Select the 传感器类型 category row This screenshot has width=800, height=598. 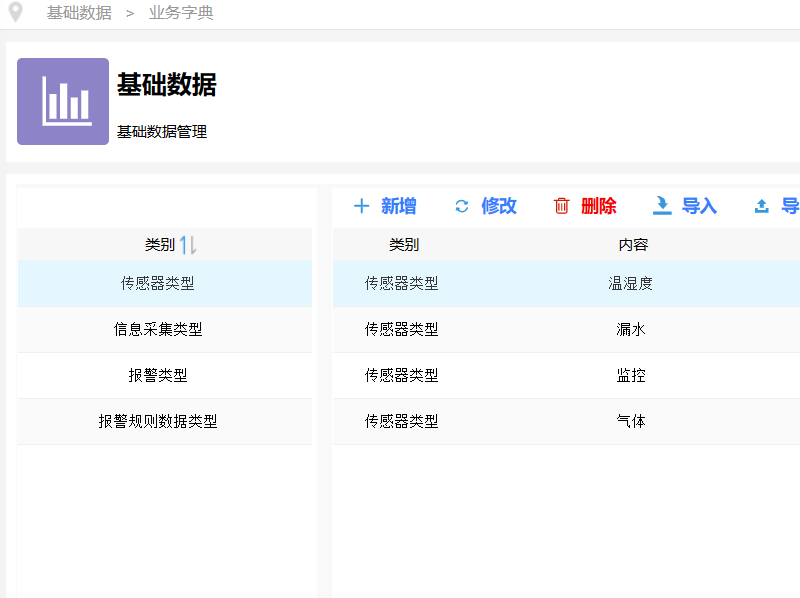tap(164, 283)
